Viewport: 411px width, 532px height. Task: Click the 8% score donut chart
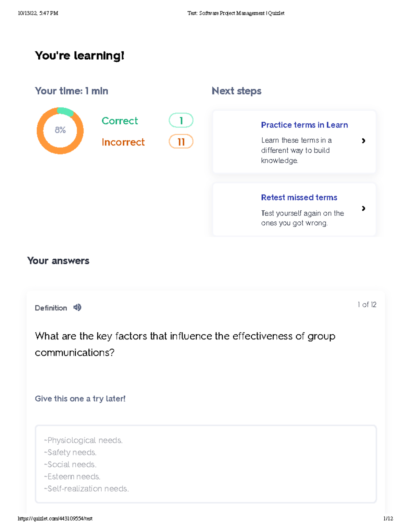[x=60, y=130]
